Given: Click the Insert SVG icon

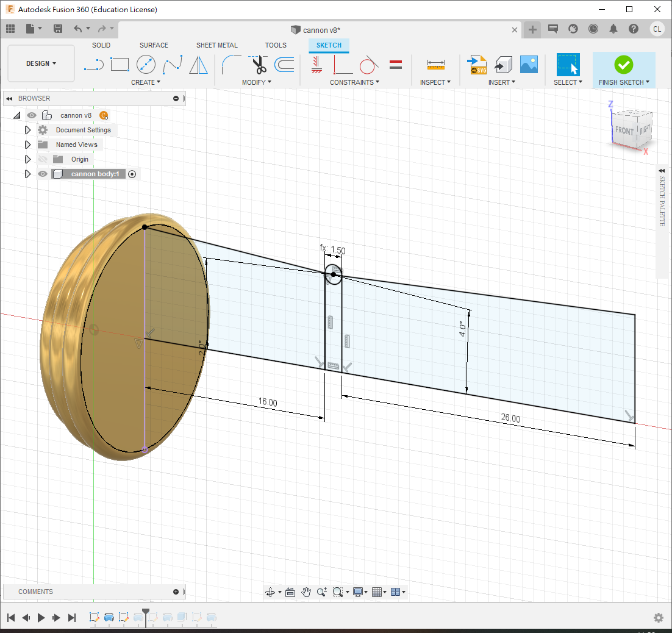Looking at the screenshot, I should click(x=476, y=65).
